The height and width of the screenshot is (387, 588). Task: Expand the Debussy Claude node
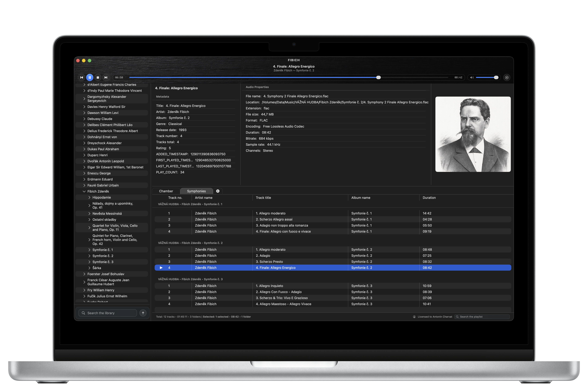click(x=84, y=119)
